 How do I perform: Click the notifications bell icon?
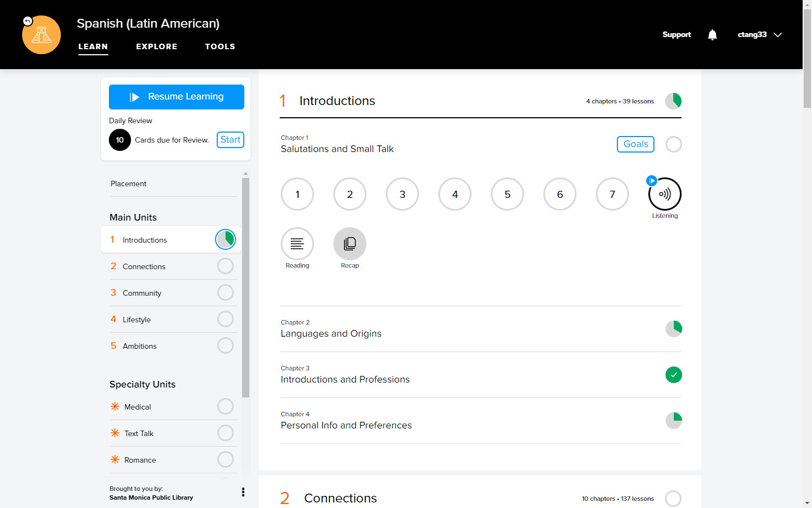click(713, 35)
